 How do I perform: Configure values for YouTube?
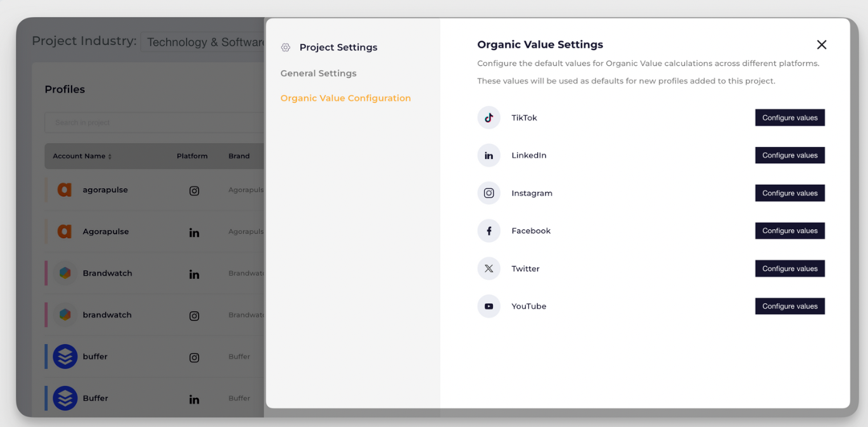(789, 307)
